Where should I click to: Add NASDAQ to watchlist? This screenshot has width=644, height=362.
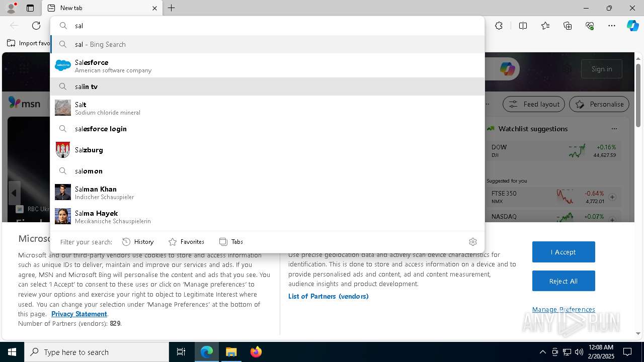(x=612, y=220)
